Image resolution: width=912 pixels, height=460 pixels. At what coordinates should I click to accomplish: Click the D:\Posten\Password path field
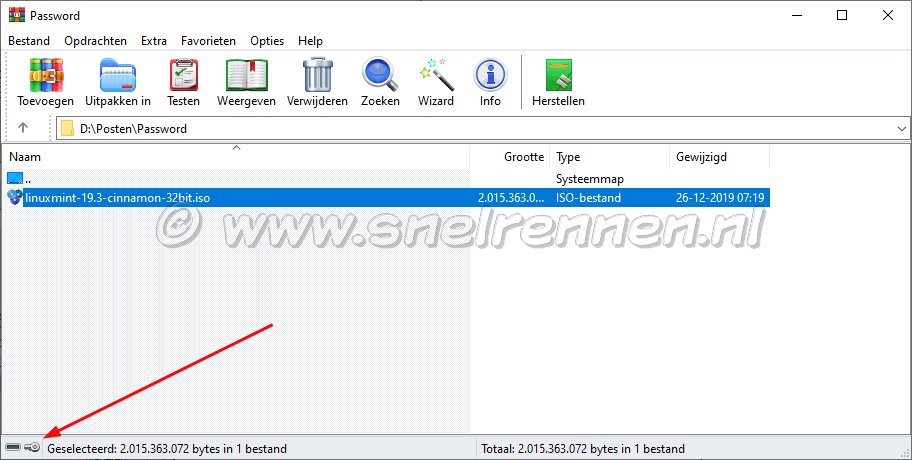pos(483,129)
